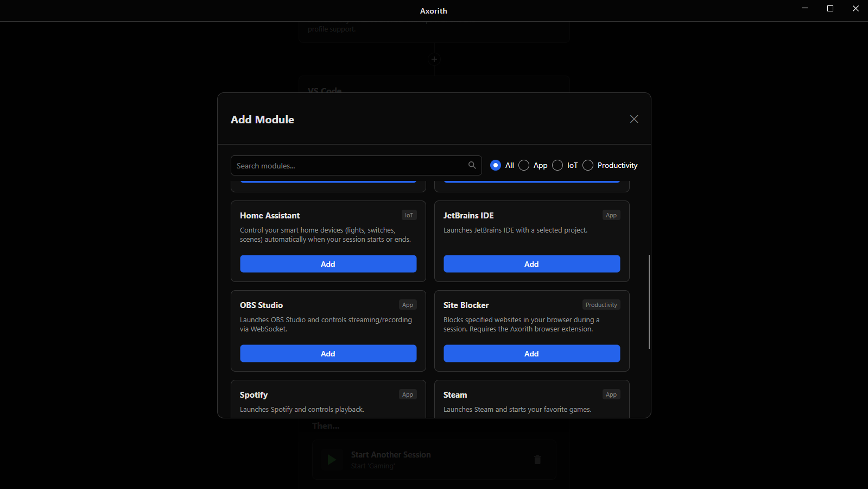This screenshot has height=489, width=868.
Task: Focus the Search modules input field
Action: [356, 165]
